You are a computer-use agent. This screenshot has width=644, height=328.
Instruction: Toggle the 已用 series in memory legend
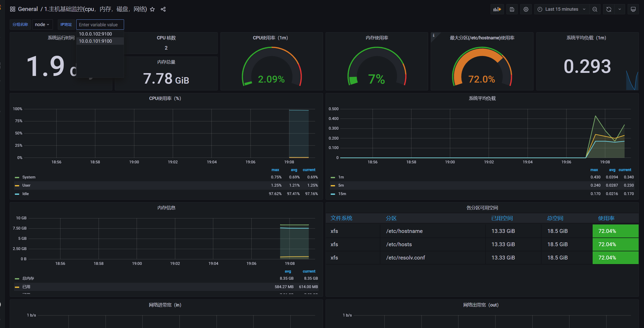point(26,287)
